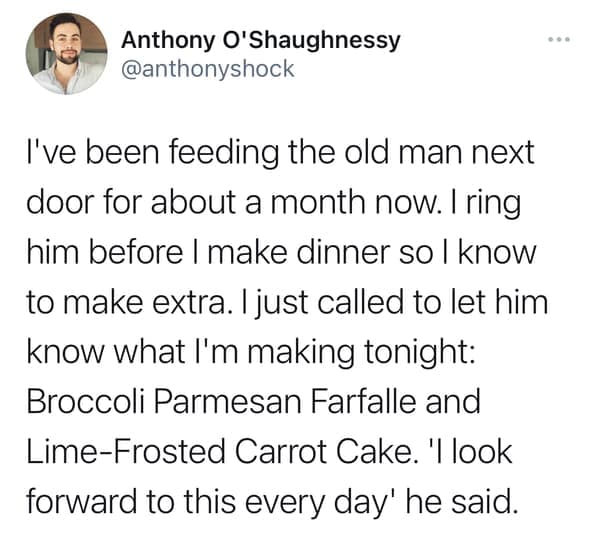Click the word "Farfalle" in the tweet
Image resolution: width=599 pixels, height=535 pixels.
[x=363, y=402]
